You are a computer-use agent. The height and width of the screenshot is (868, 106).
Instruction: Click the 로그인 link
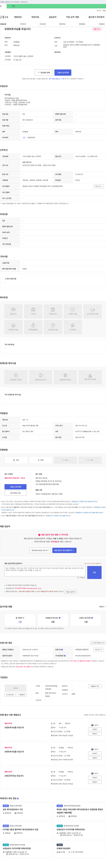99,11
